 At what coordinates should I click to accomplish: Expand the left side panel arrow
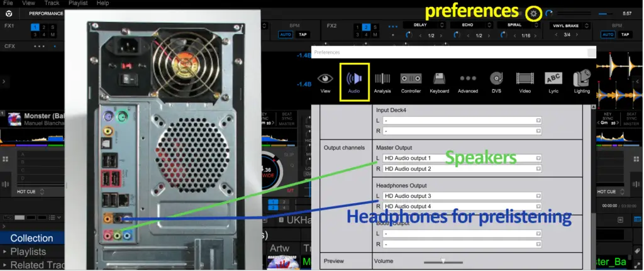click(x=4, y=82)
